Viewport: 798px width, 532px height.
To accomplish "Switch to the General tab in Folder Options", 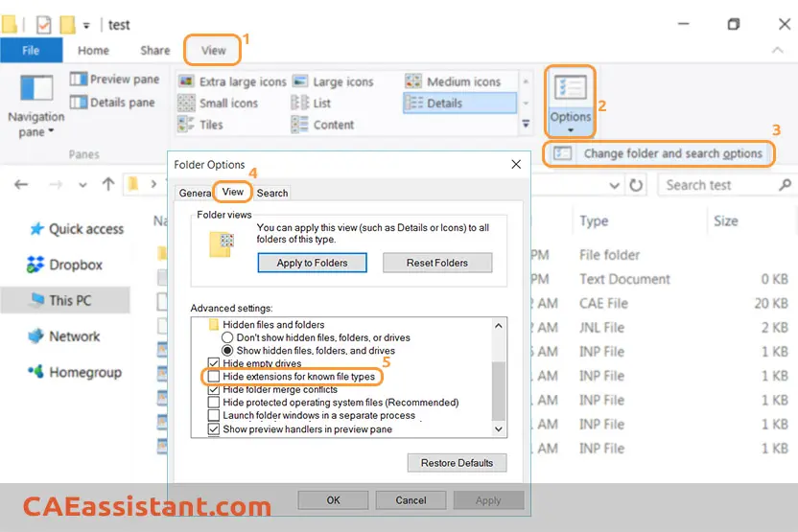I will point(195,193).
